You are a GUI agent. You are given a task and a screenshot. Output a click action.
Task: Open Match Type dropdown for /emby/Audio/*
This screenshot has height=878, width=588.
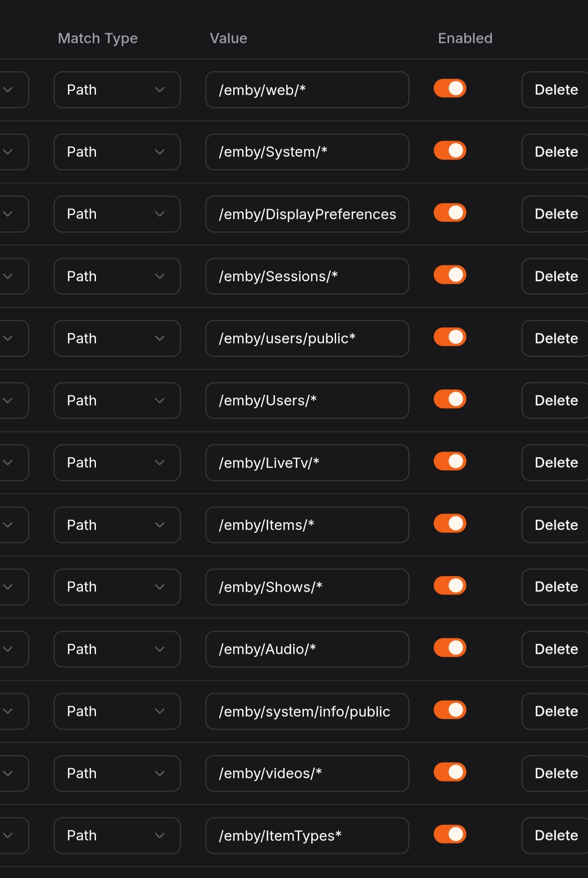117,649
